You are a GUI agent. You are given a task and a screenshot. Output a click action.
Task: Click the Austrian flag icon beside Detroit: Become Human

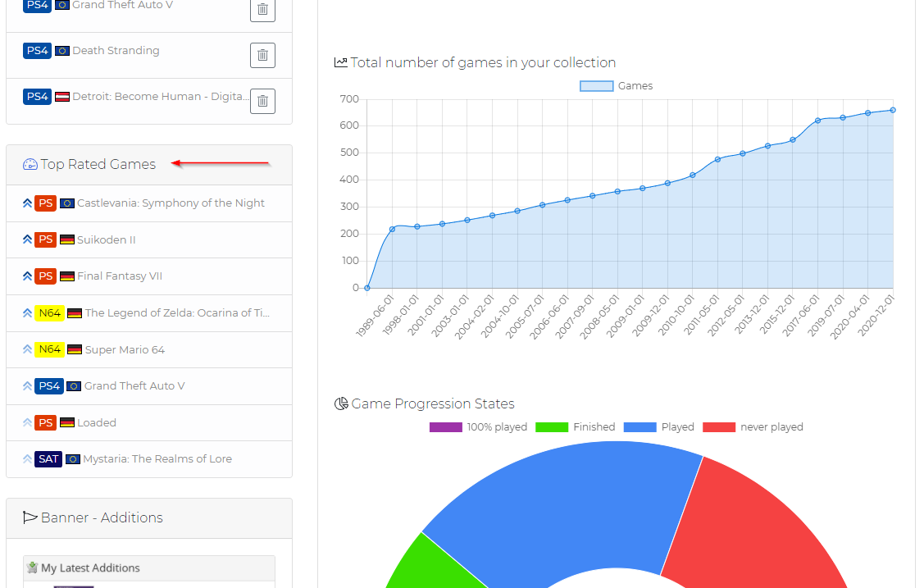click(x=62, y=97)
